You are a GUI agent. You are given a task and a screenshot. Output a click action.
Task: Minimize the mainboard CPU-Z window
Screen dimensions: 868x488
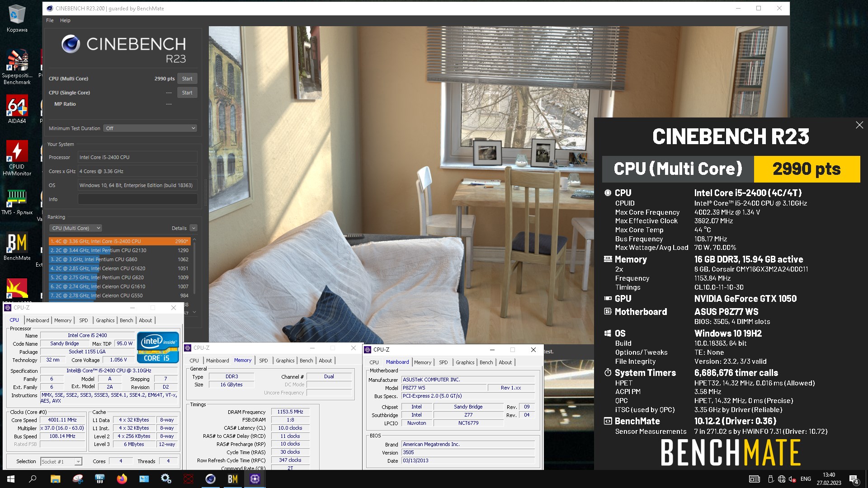point(492,350)
